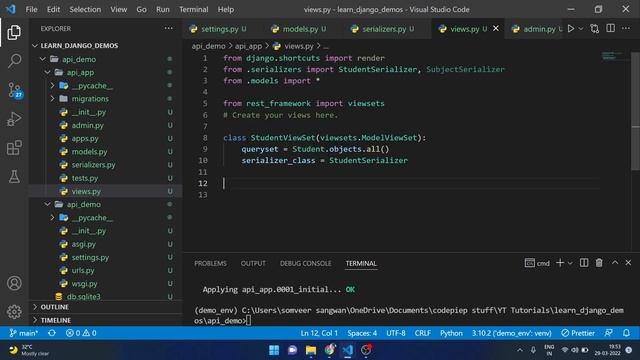The image size is (640, 360).
Task: Add a new terminal with plus icon
Action: coord(560,263)
